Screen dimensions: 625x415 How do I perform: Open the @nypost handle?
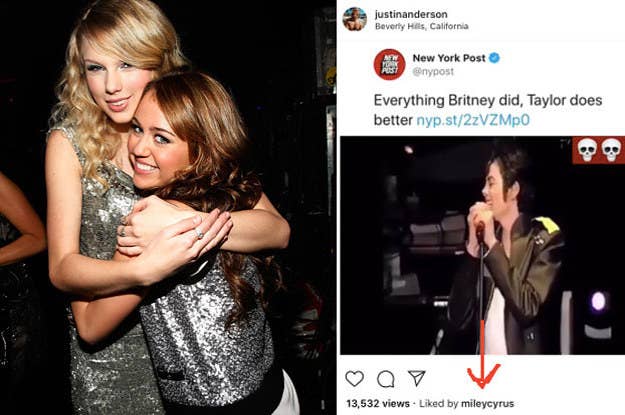click(433, 72)
